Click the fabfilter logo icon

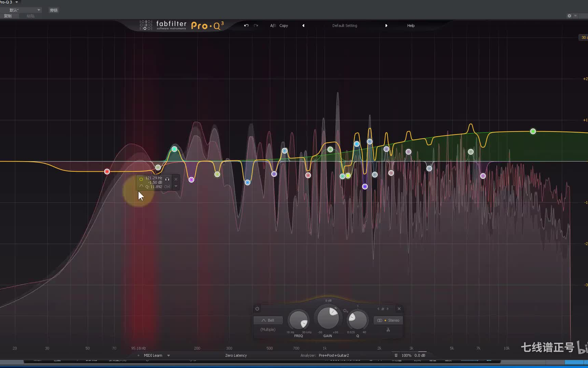pos(146,25)
